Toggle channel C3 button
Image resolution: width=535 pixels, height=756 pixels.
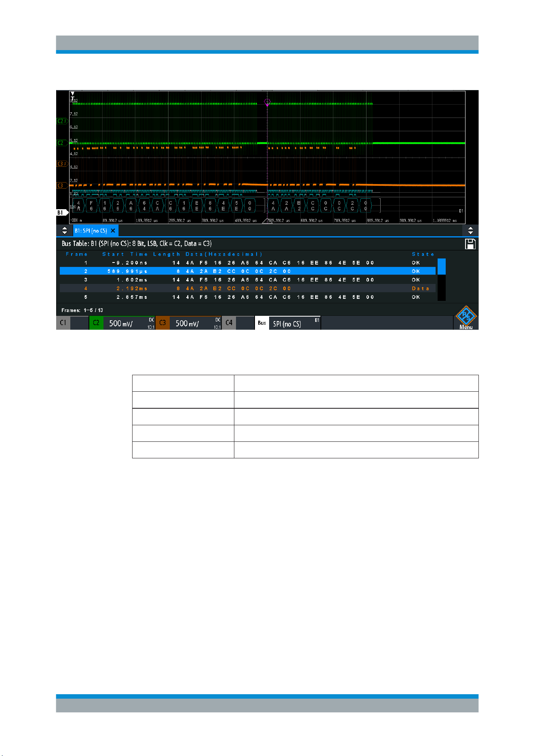(162, 323)
